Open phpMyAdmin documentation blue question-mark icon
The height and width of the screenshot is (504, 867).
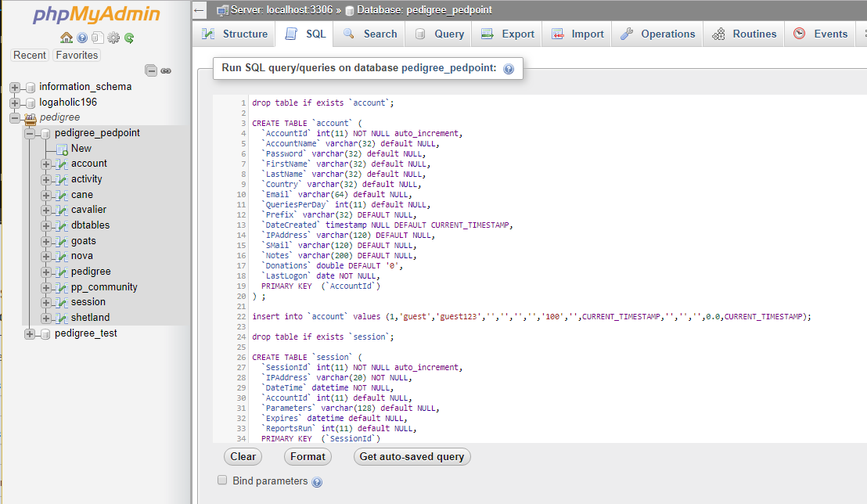[82, 38]
